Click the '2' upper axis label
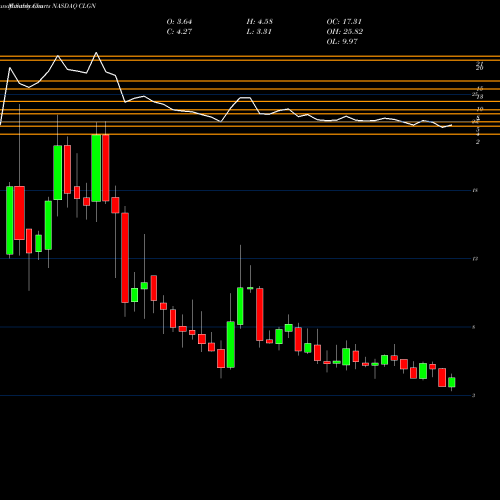This screenshot has width=500, height=500. click(478, 142)
